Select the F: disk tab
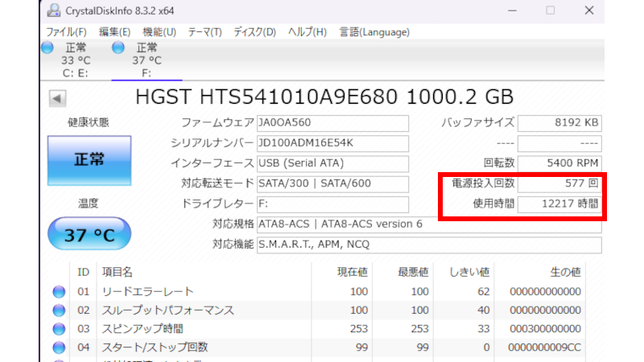This screenshot has height=362, width=644. 147,60
